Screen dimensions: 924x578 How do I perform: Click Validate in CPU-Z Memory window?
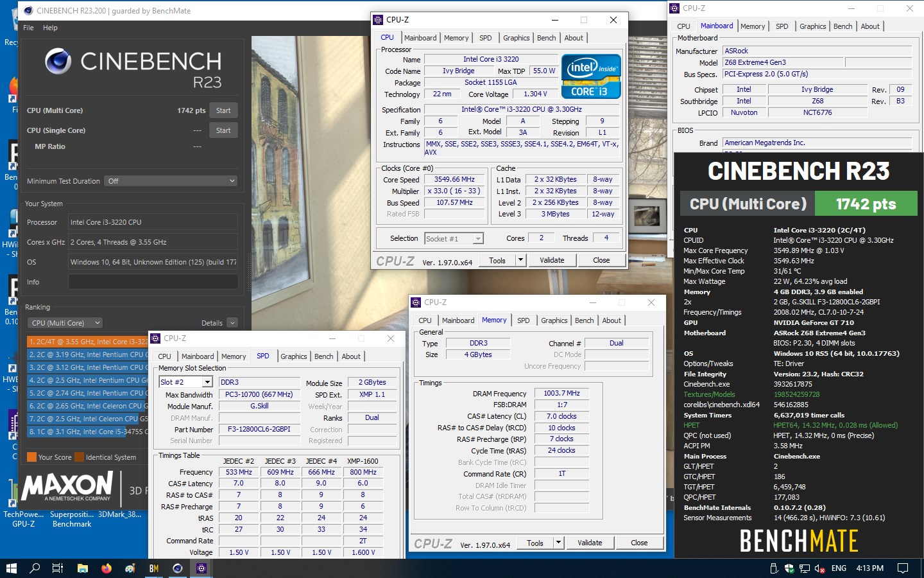tap(590, 543)
